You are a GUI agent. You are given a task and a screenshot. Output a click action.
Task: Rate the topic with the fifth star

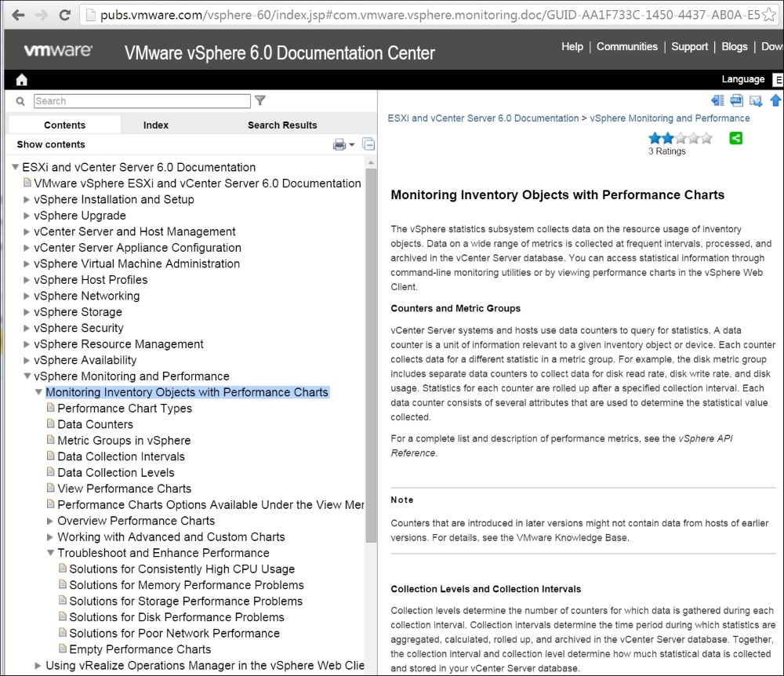tap(706, 138)
